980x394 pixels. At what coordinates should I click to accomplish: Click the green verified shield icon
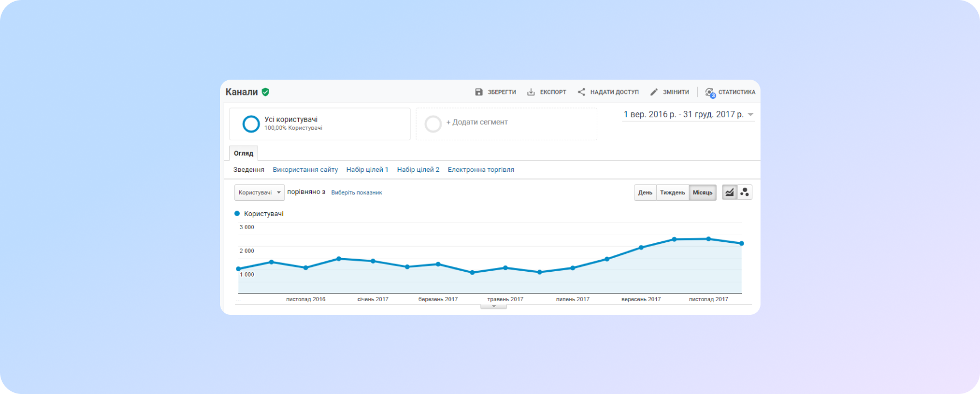click(265, 92)
